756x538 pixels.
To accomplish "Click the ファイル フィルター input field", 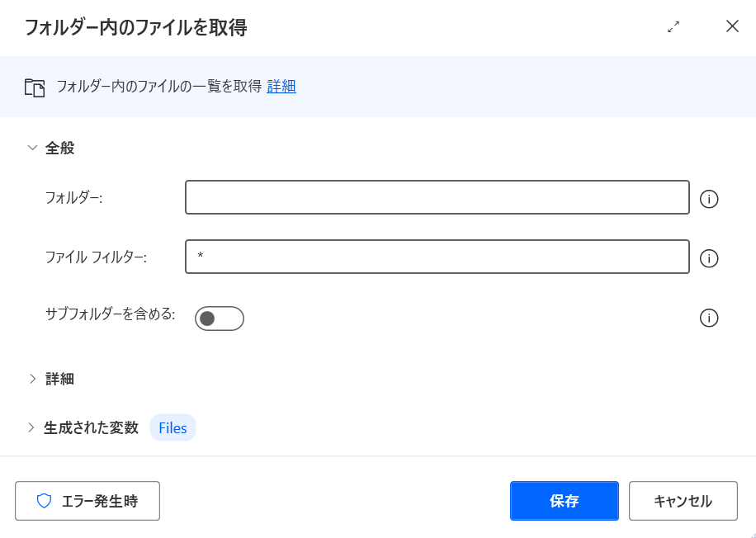I will click(437, 257).
